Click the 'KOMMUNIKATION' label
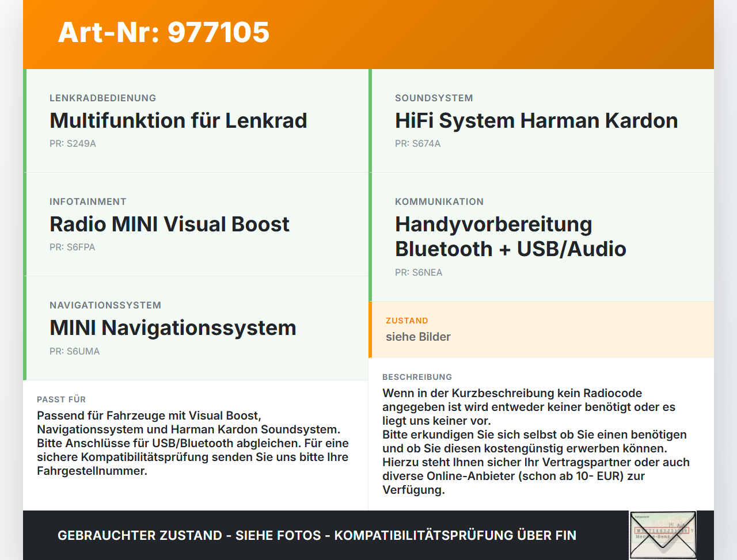 (439, 202)
